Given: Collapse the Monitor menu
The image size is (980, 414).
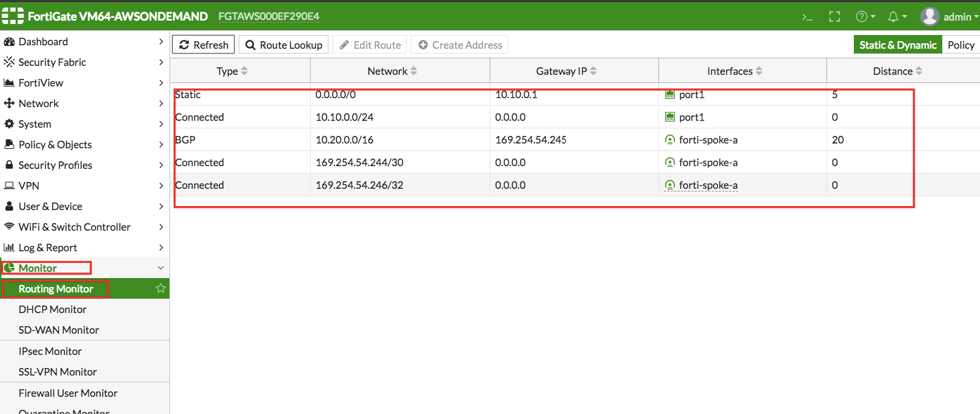Looking at the screenshot, I should pyautogui.click(x=84, y=268).
